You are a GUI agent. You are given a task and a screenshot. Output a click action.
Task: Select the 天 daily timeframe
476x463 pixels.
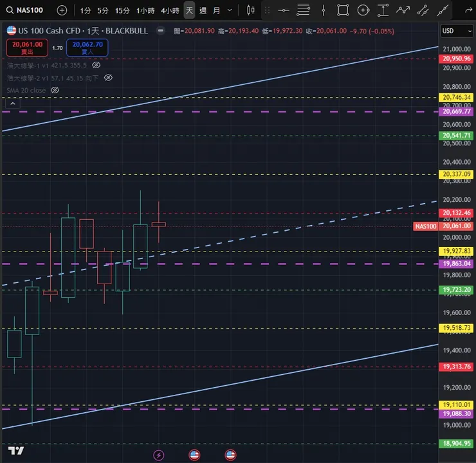pos(189,10)
